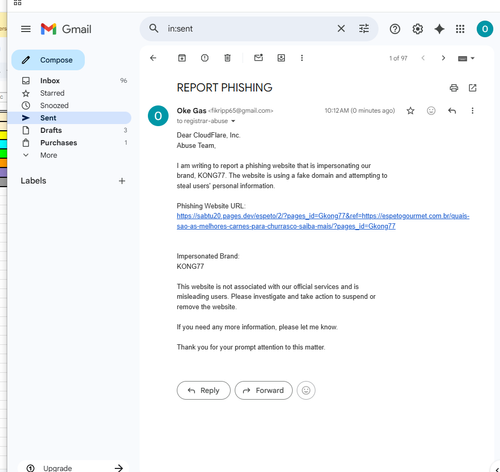Move to inbox toolbar icon
Screen dimensions: 500x472
click(x=281, y=58)
